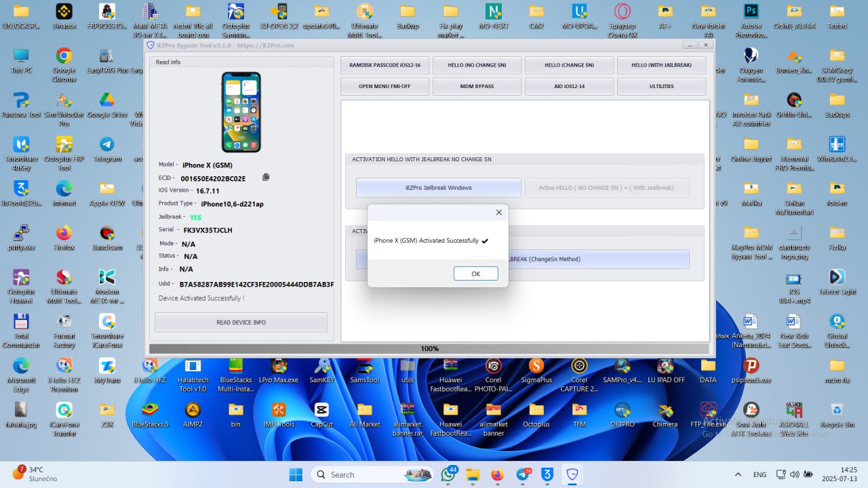Open Format Factory desktop icon
This screenshot has height=488, width=868.
tap(64, 330)
